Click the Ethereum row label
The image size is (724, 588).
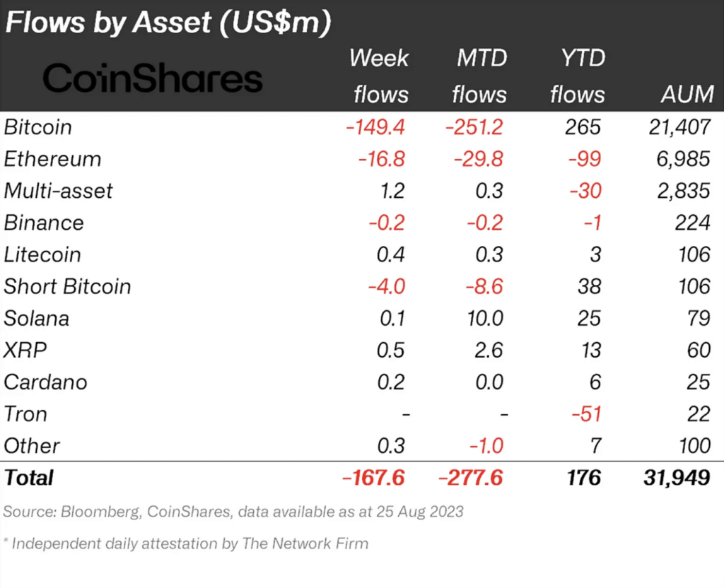52,159
